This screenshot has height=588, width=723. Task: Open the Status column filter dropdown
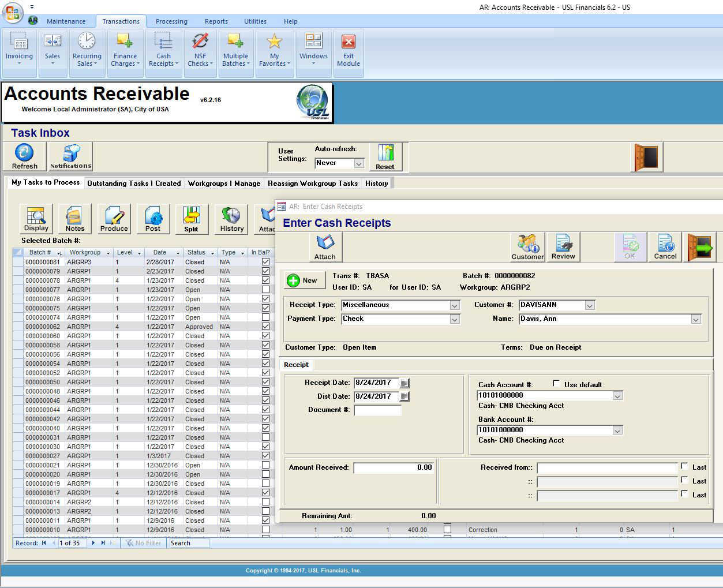coord(212,253)
